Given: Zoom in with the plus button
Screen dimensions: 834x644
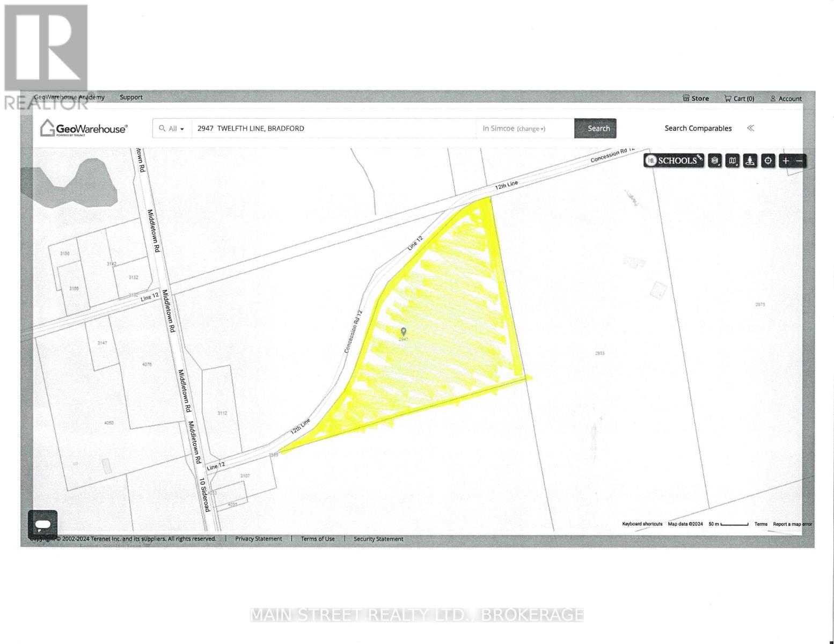Looking at the screenshot, I should 786,160.
